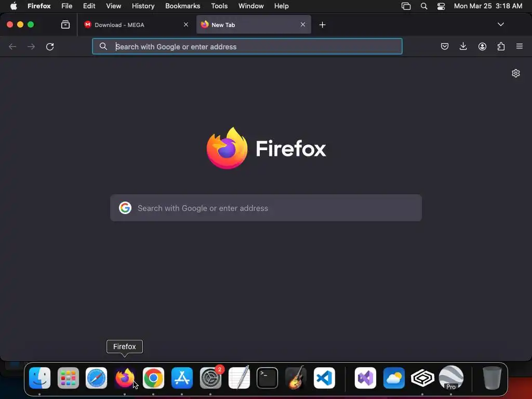Focus the URL bar search field
Viewport: 532px width, 399px height.
point(247,46)
